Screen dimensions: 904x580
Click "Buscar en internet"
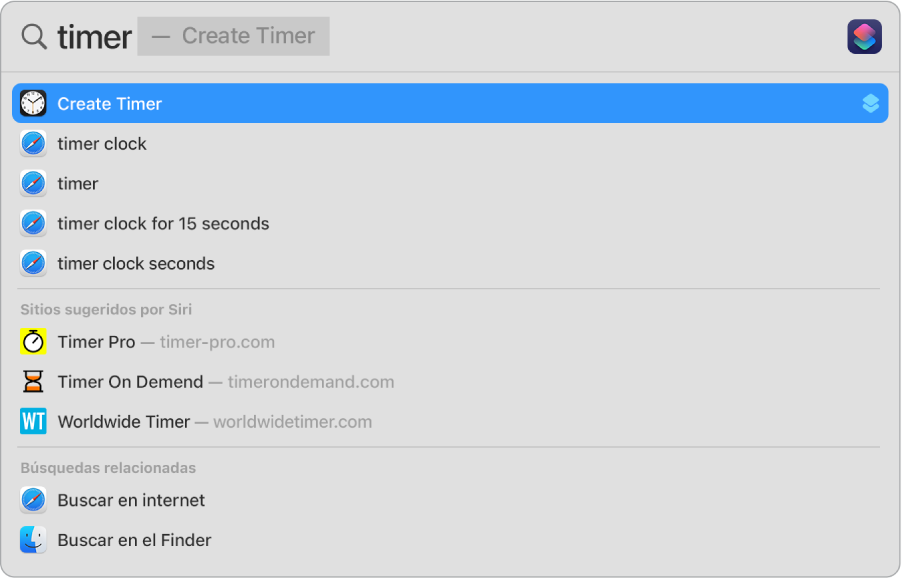130,500
